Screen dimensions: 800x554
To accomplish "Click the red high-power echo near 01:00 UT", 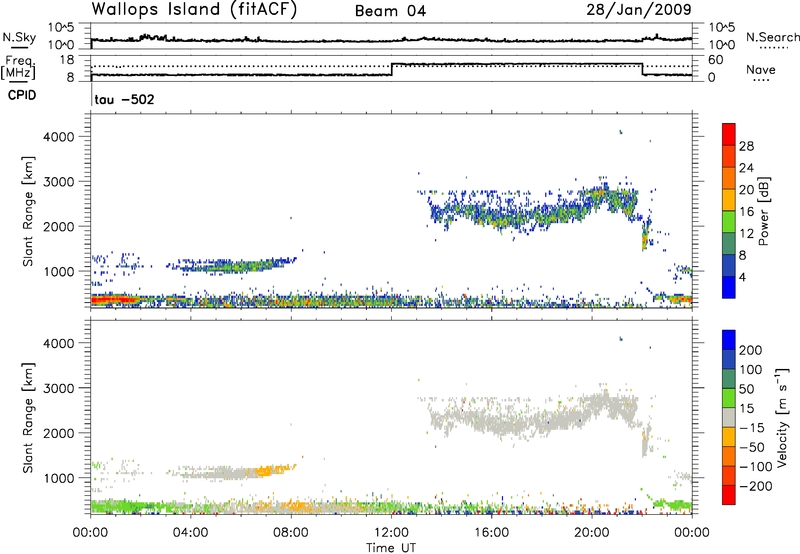I will (115, 299).
